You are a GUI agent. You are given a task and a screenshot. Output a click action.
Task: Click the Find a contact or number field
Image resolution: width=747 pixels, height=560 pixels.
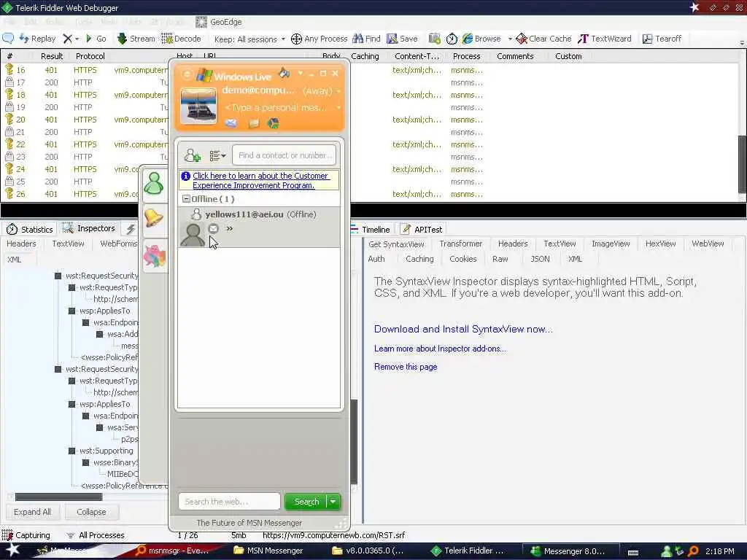(x=285, y=155)
